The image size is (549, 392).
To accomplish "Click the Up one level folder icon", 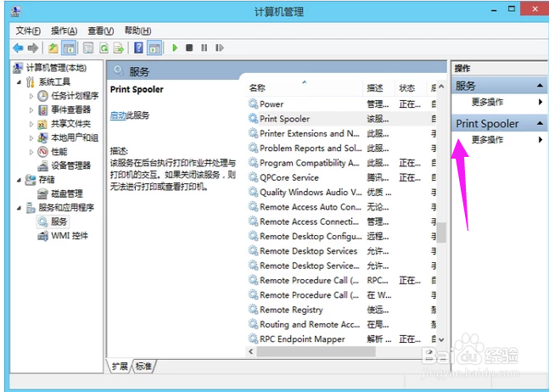I will coord(53,48).
